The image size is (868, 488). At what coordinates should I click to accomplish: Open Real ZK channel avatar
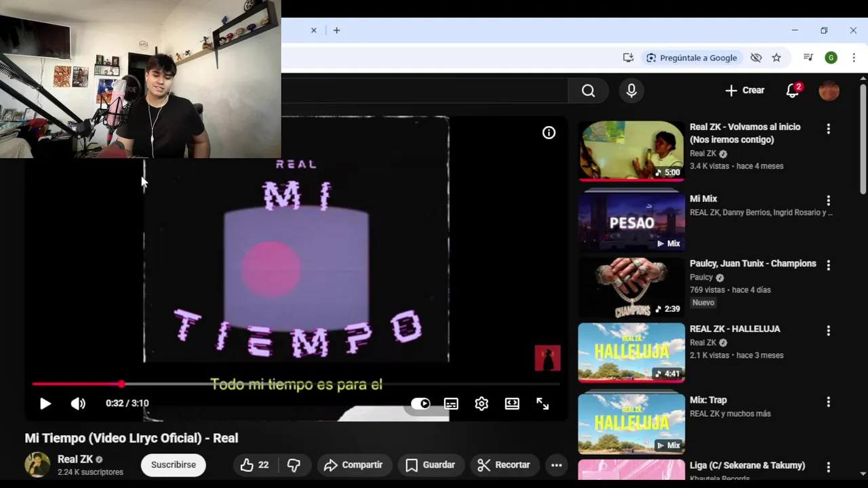point(37,465)
